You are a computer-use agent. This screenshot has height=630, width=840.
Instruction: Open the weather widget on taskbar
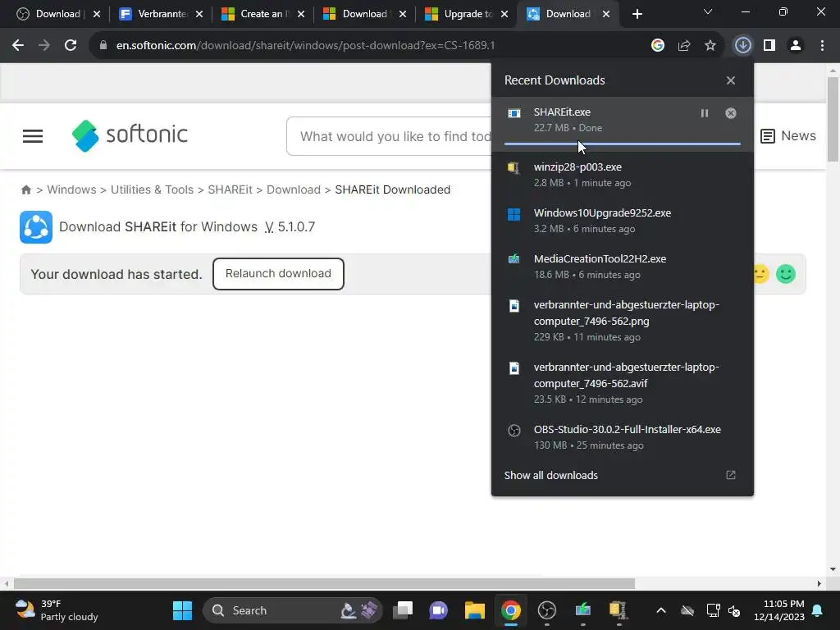coord(57,610)
